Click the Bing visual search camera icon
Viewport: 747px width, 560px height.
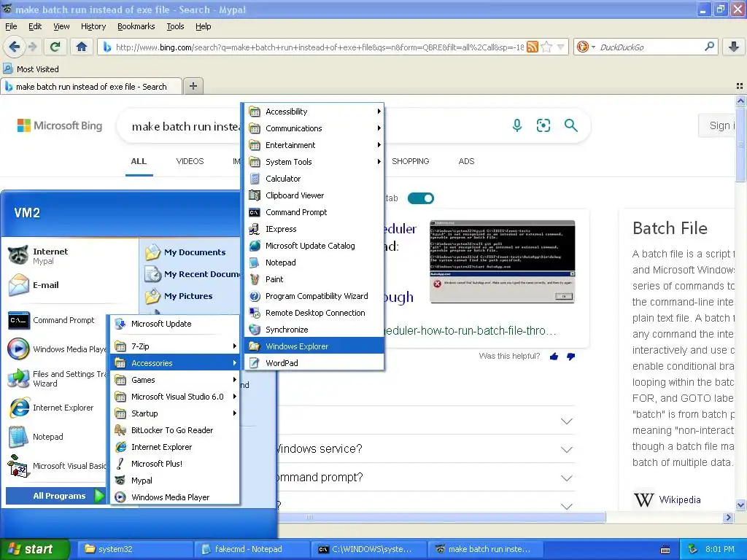(543, 125)
